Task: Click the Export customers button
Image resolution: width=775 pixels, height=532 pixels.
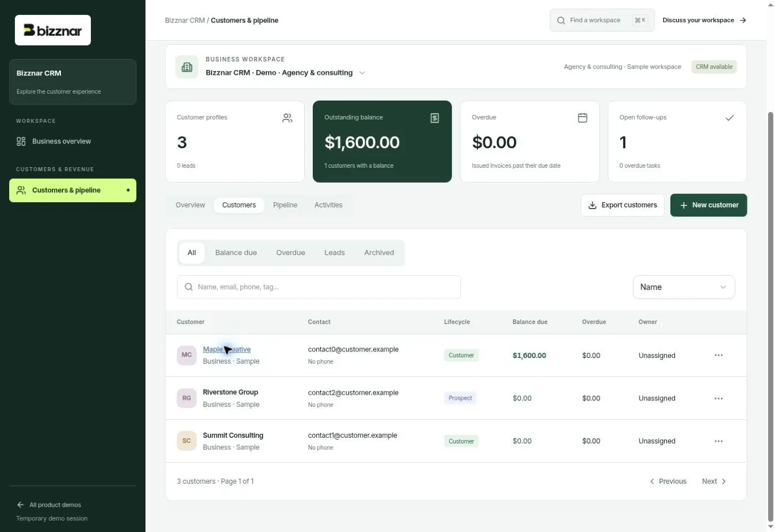Action: (x=623, y=205)
